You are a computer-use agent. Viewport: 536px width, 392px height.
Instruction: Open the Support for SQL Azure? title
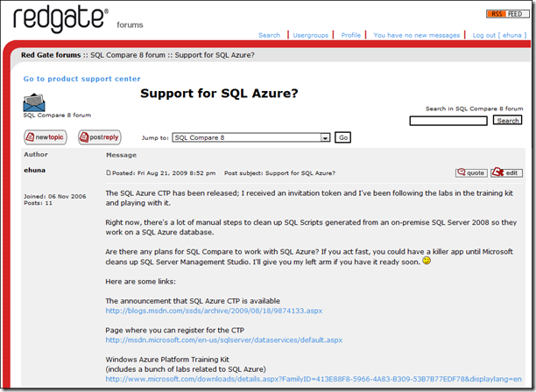219,94
